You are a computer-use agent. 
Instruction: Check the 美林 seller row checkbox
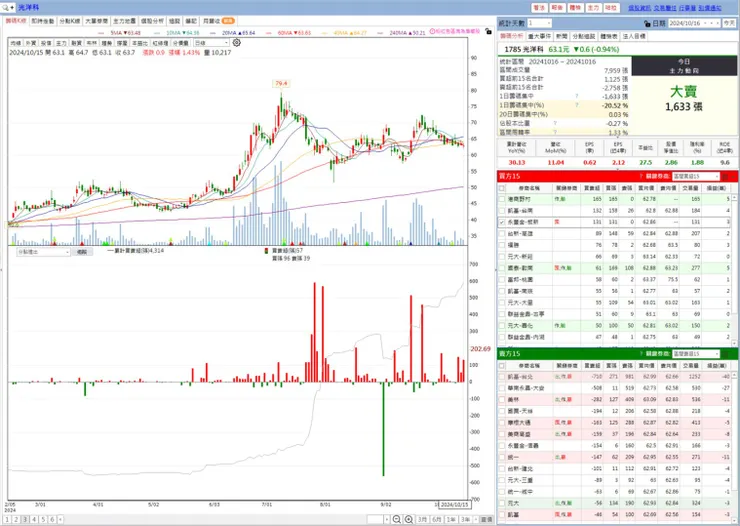click(x=502, y=400)
